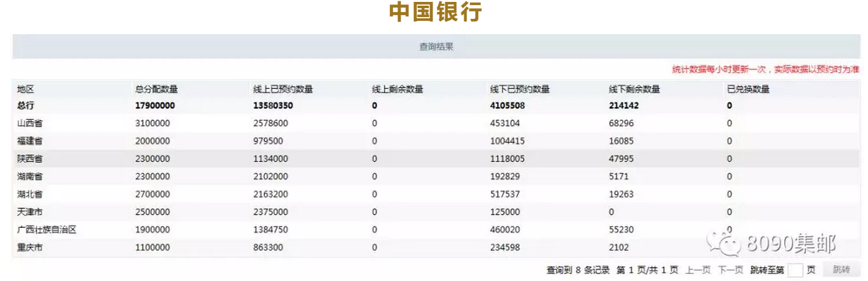This screenshot has height=281, width=868.
Task: Click online reserved value 13580350
Action: point(273,105)
